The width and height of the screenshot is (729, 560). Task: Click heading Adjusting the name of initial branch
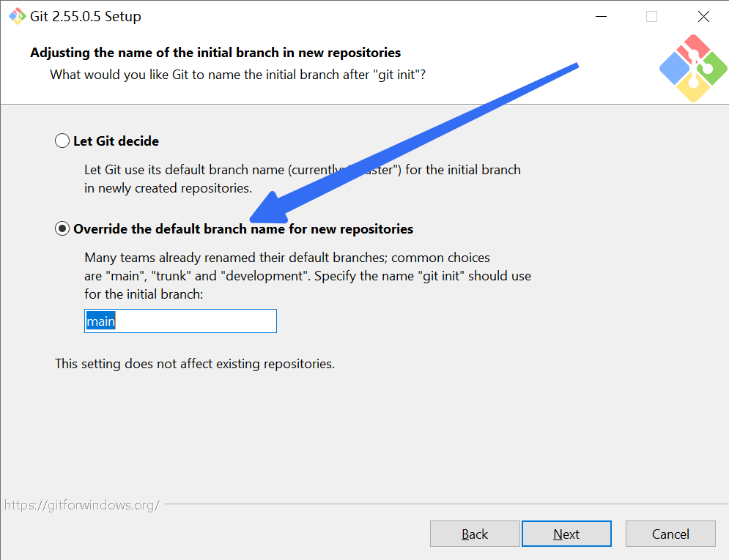tap(215, 53)
